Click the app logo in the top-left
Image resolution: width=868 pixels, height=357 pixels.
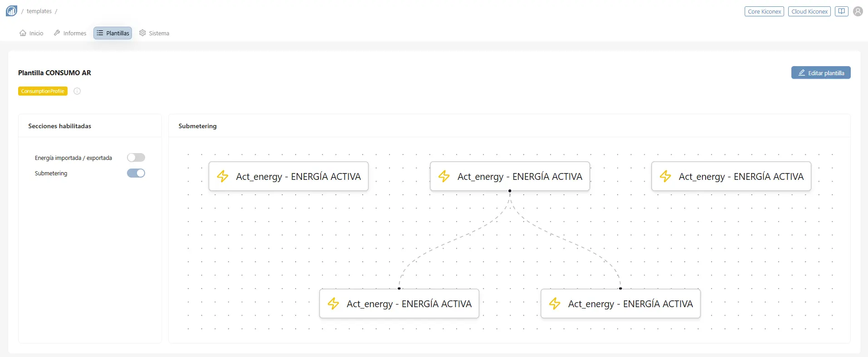click(x=11, y=11)
